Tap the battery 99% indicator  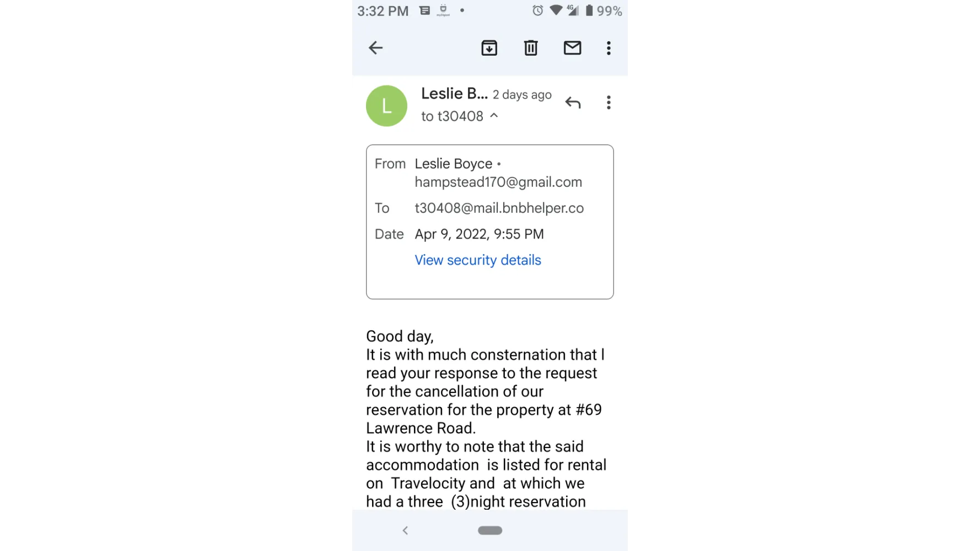[604, 11]
